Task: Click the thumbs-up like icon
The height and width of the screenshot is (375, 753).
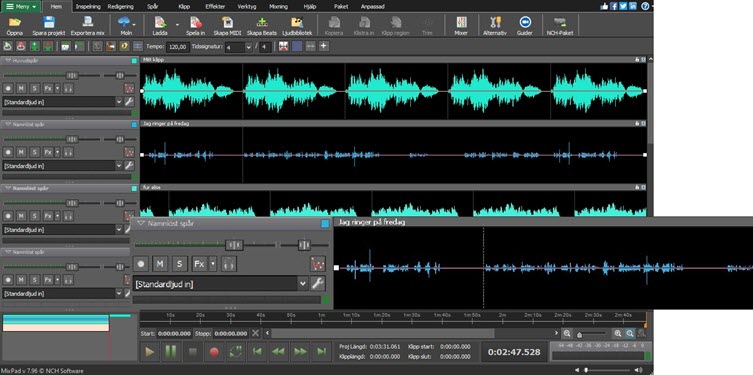Action: 604,6
